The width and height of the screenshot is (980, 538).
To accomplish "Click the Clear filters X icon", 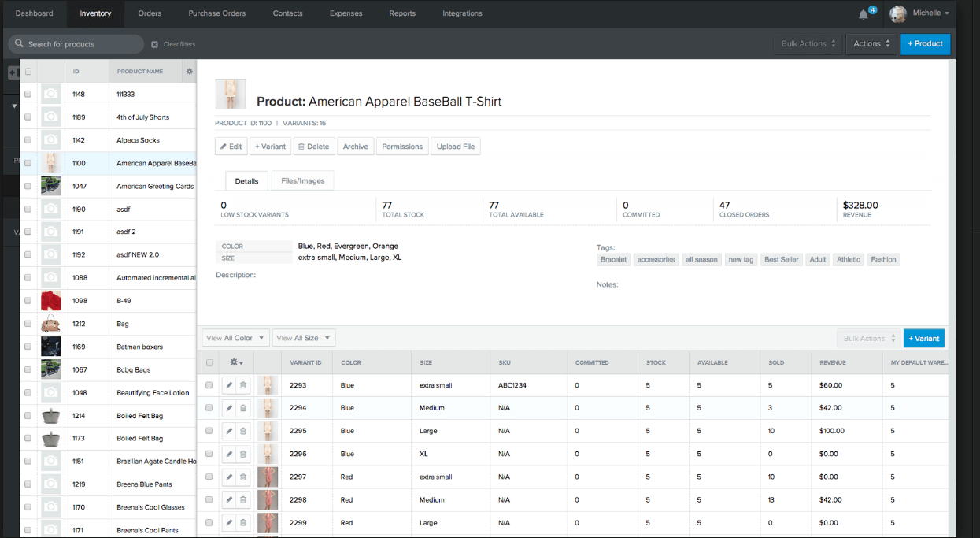I will (155, 44).
